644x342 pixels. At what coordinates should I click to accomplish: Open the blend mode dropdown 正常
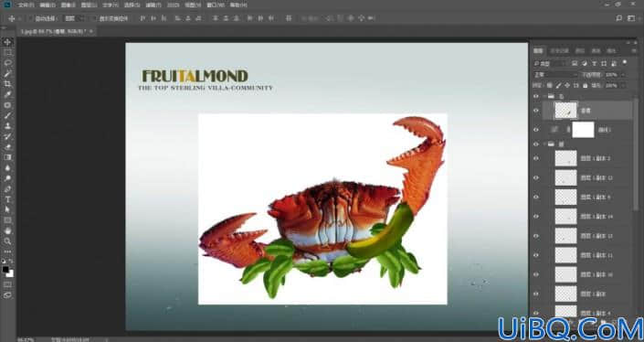[556, 75]
